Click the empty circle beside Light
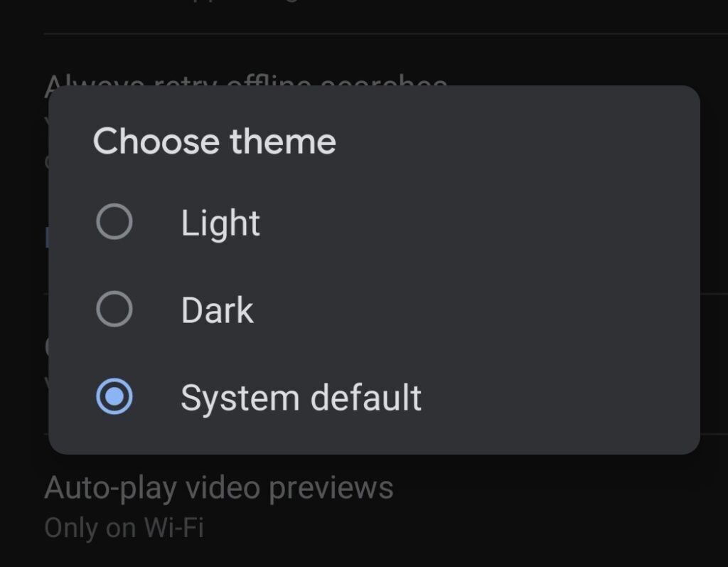The image size is (728, 567). coord(114,222)
